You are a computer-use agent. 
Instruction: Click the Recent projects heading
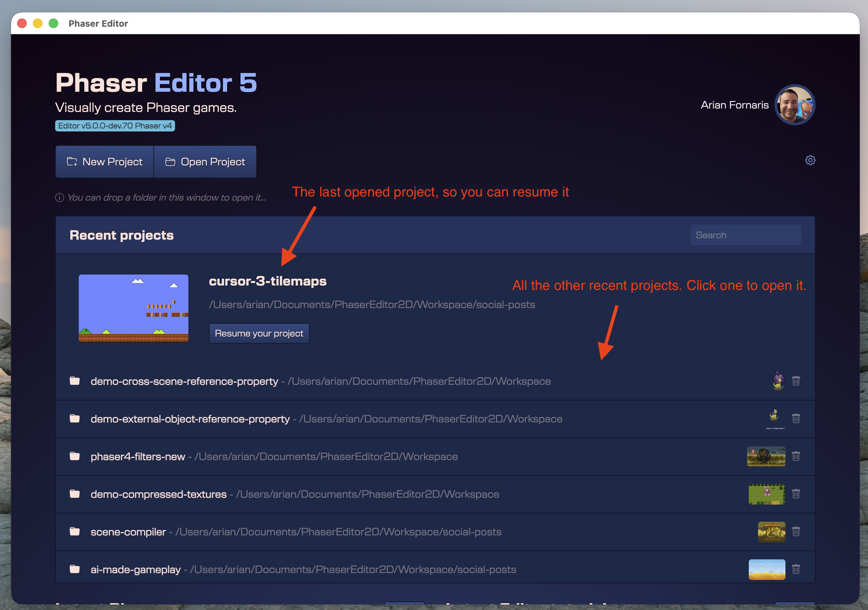122,235
